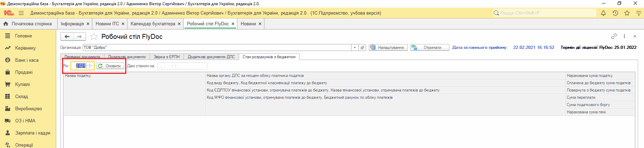Switch to the Новини tab
The height and width of the screenshot is (148, 644).
248,24
